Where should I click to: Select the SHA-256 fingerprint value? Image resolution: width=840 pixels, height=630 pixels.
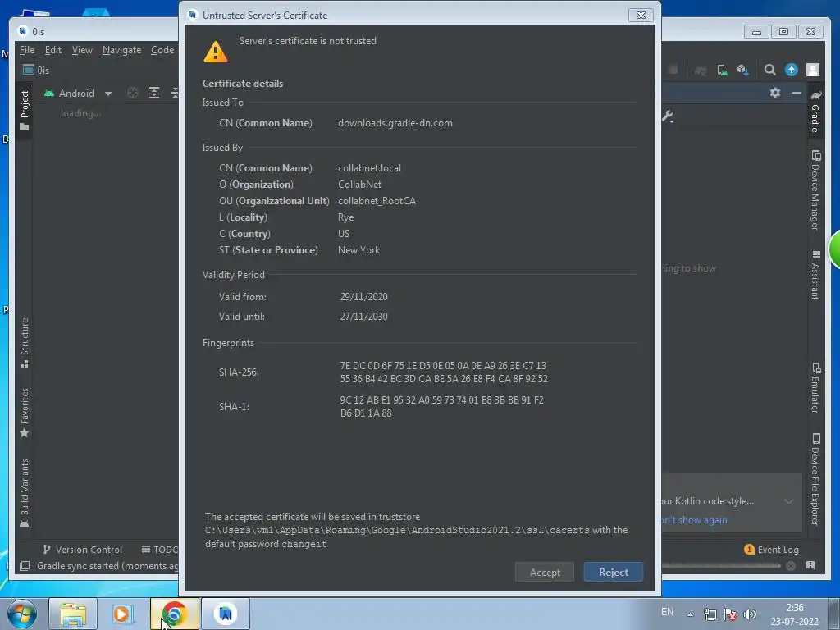pos(444,372)
